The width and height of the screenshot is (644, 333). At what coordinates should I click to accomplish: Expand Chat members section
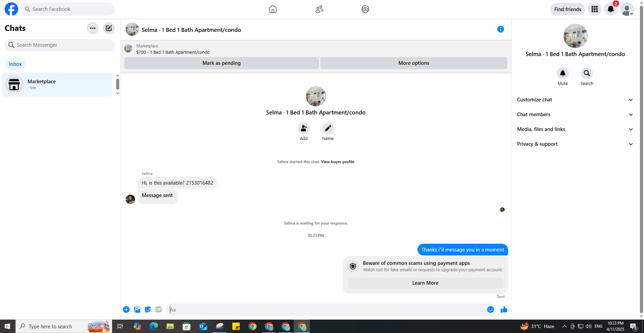coord(575,114)
